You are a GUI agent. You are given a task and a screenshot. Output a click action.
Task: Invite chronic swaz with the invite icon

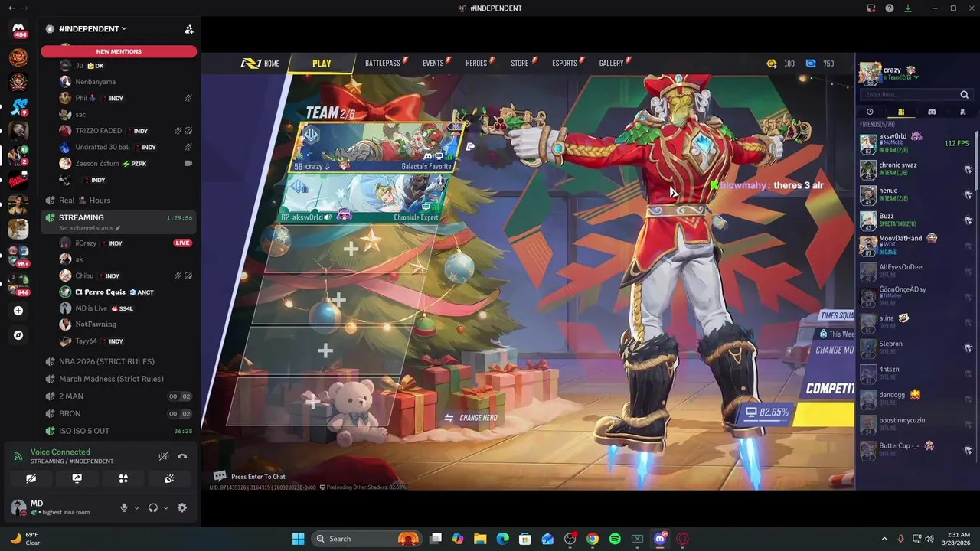(x=968, y=170)
